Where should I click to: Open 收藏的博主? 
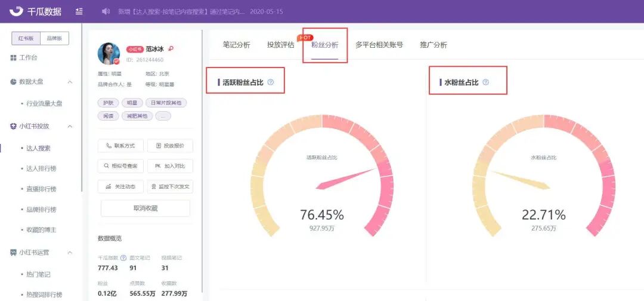(x=41, y=230)
